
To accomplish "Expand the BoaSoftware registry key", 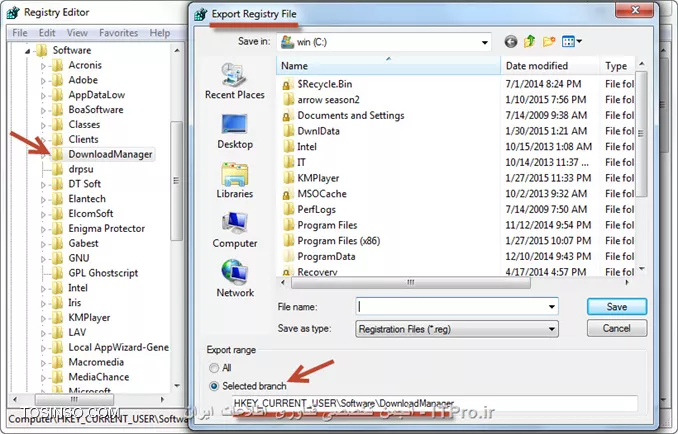I will [43, 110].
